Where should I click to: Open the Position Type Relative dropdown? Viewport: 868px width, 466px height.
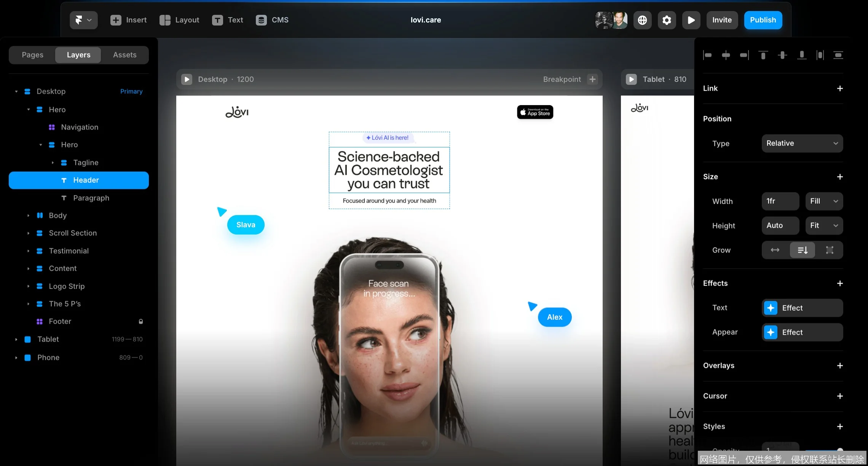802,144
